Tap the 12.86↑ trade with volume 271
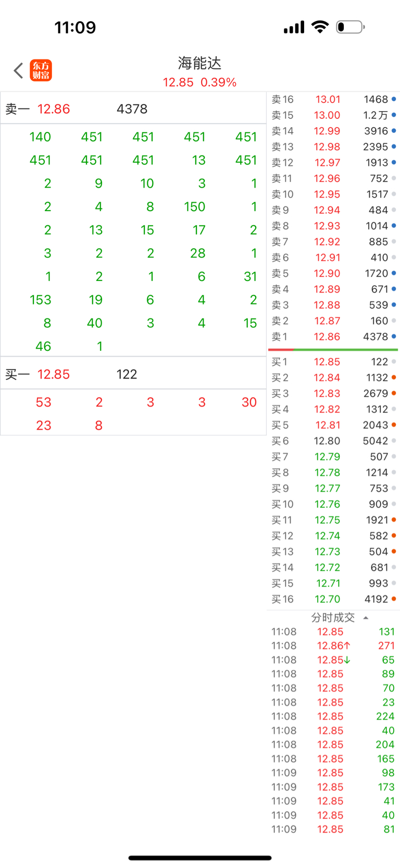Image resolution: width=400 pixels, height=868 pixels. pos(333,646)
